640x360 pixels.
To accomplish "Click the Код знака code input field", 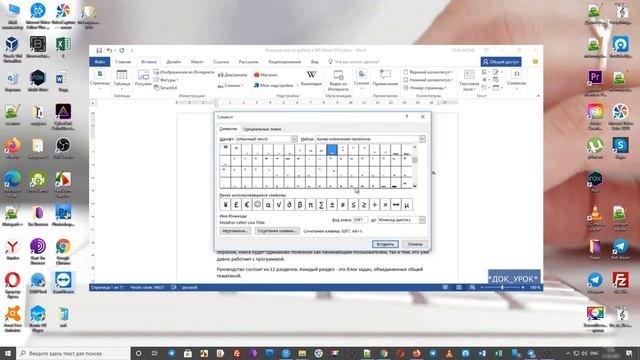I will 360,220.
